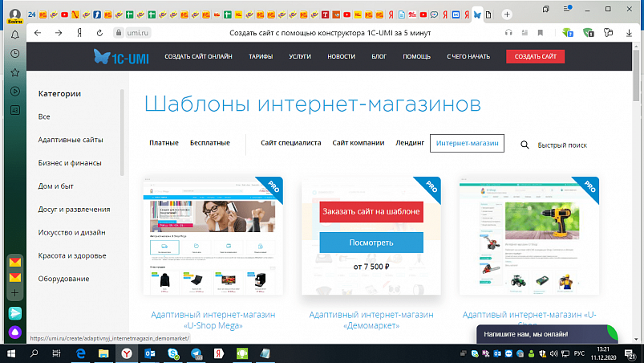Reload the page with refresh icon

coord(99,33)
